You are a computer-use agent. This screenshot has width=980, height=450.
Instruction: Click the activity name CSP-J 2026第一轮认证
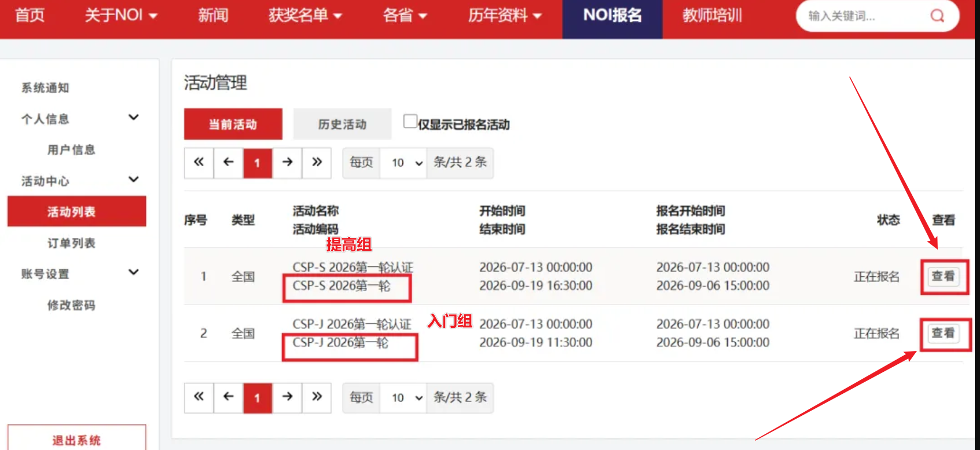(x=352, y=324)
